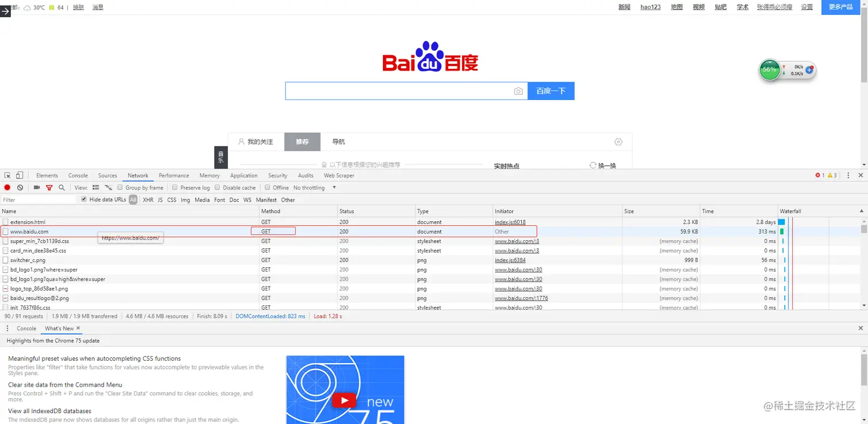Viewport: 868px width, 424px height.
Task: Enable Group by frame checkbox
Action: 120,187
